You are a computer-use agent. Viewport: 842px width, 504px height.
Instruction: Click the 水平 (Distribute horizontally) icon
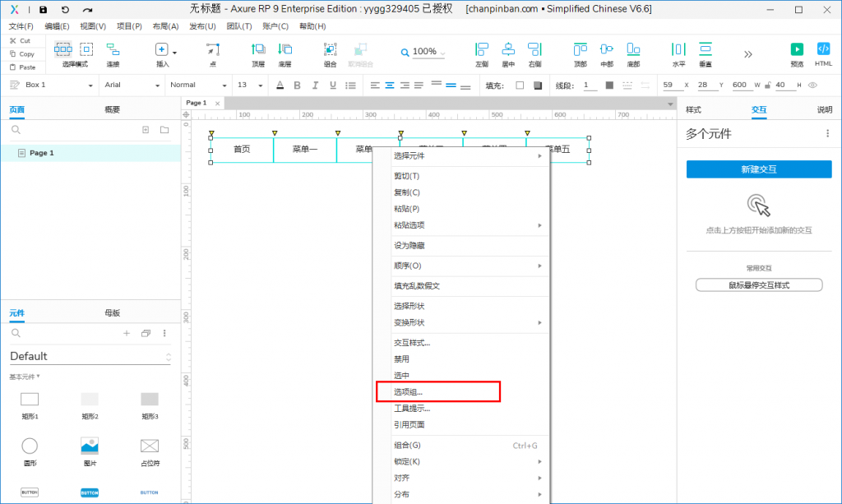click(678, 53)
